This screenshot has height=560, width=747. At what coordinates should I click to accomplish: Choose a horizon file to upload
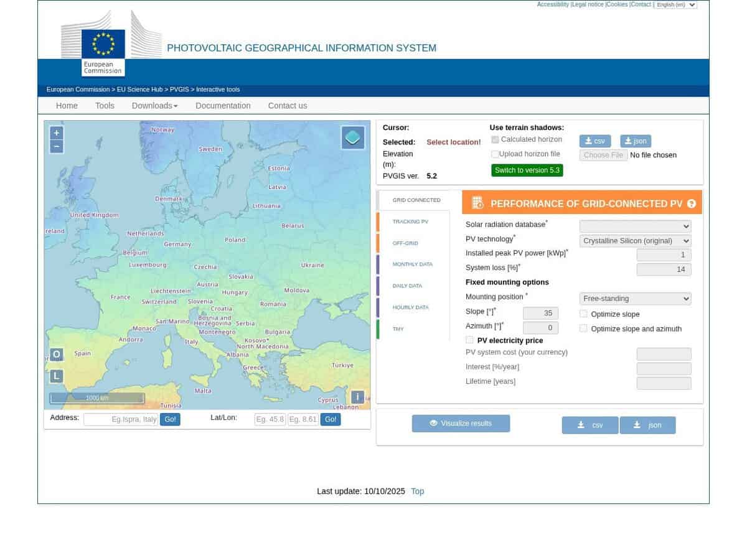[x=604, y=155]
